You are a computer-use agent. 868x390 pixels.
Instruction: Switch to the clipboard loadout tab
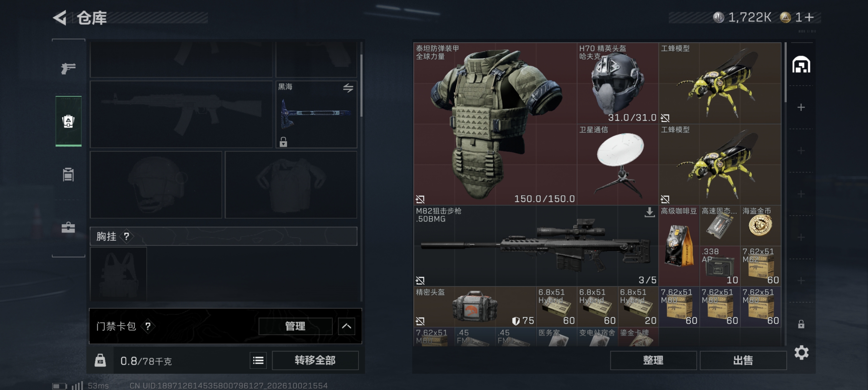68,175
